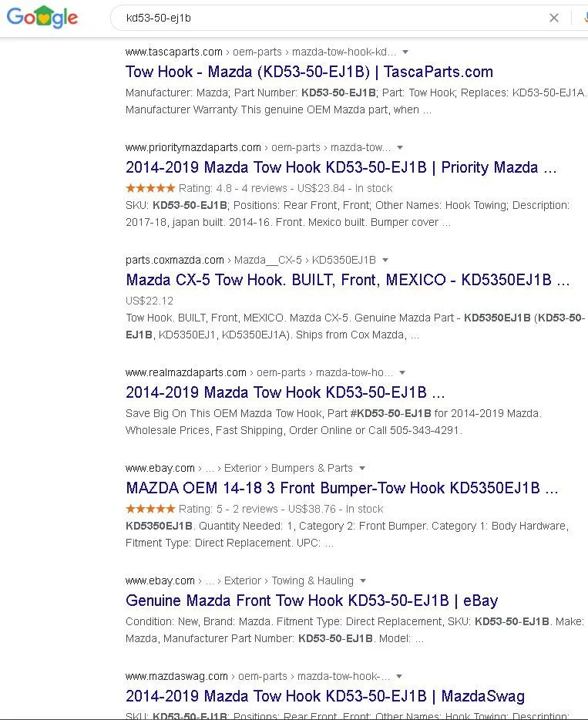Click the voice search microphone icon
The image size is (588, 720).
[x=577, y=18]
